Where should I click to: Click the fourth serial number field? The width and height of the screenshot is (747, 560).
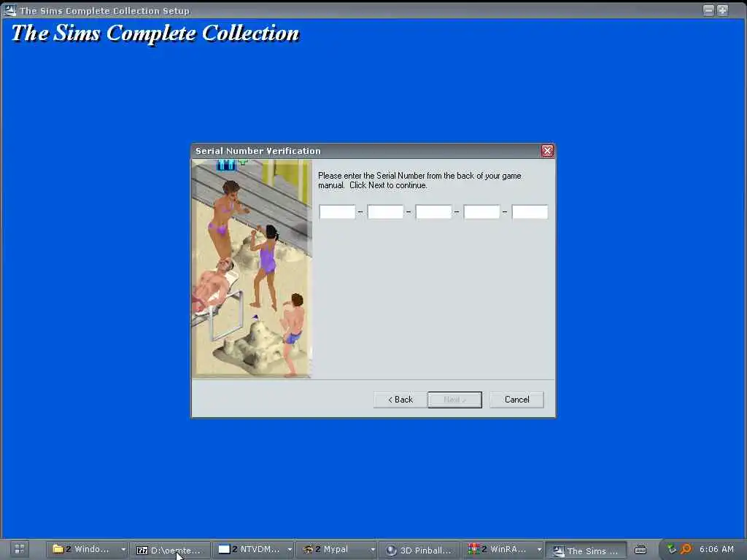pyautogui.click(x=481, y=211)
